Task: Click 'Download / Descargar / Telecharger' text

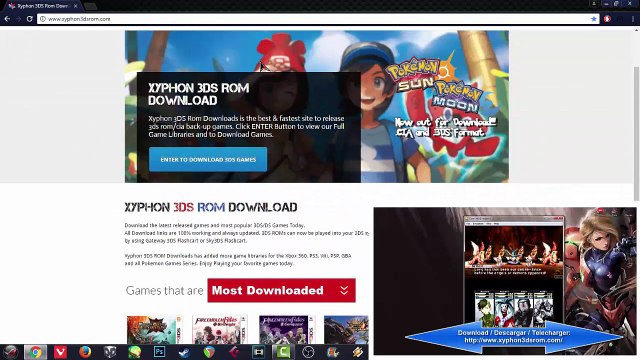Action: pos(514,333)
